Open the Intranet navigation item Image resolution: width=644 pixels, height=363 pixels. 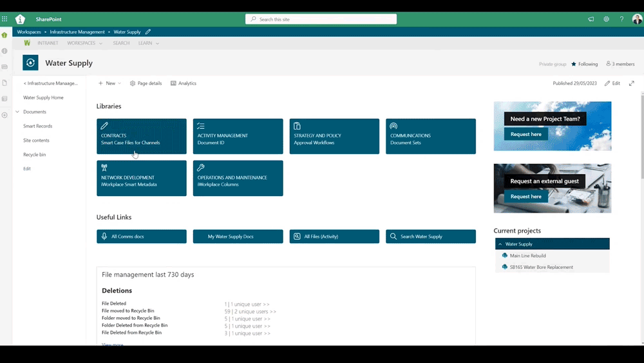pos(48,43)
